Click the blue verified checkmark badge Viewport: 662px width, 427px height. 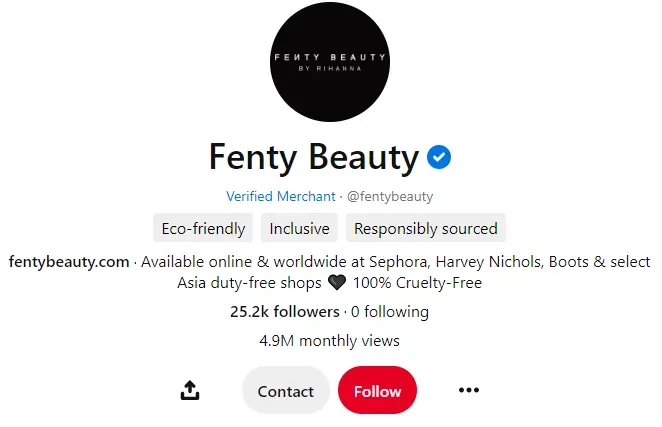pyautogui.click(x=439, y=157)
